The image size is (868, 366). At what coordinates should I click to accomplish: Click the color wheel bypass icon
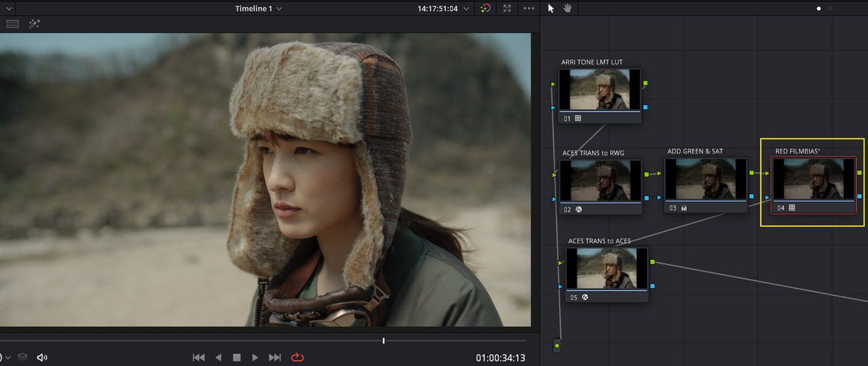click(486, 8)
